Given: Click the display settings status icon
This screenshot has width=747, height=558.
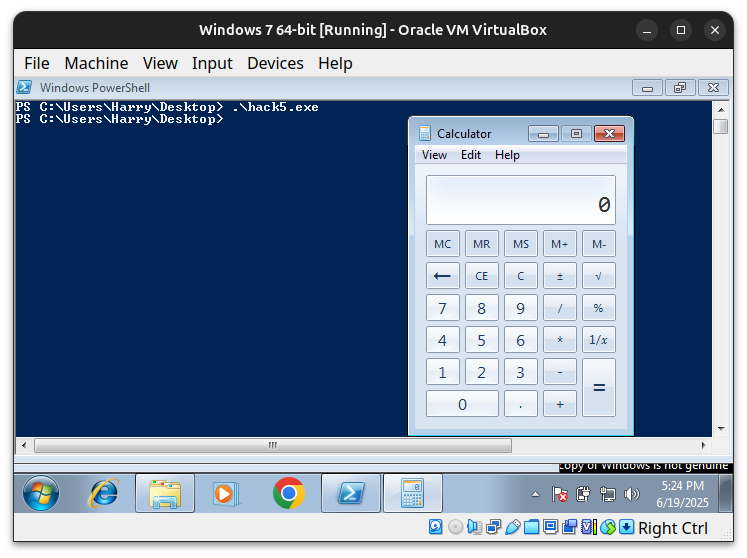Looking at the screenshot, I should click(550, 527).
